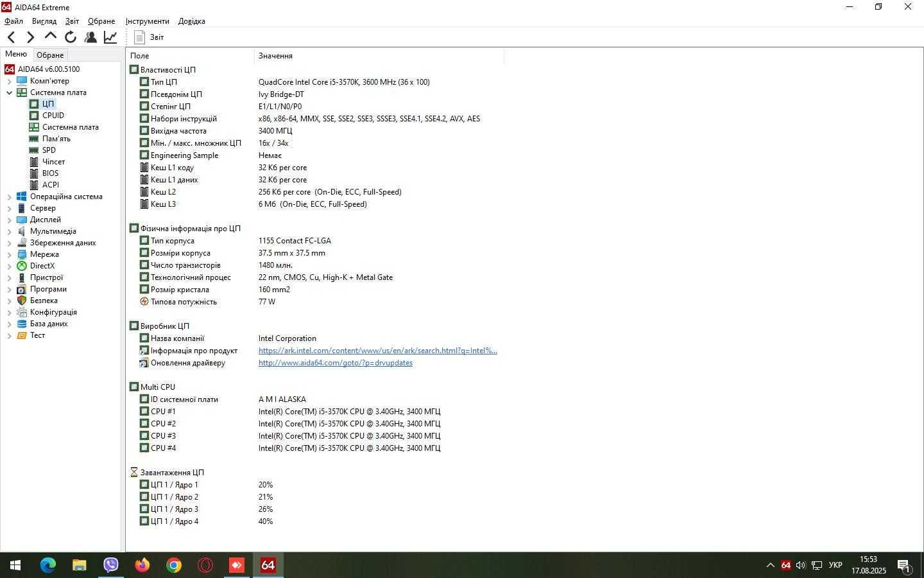Switch to the Меню tab

click(x=16, y=54)
